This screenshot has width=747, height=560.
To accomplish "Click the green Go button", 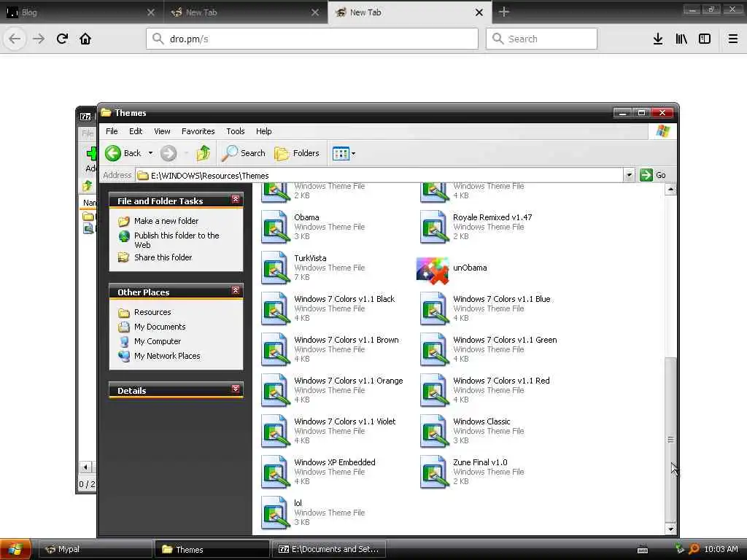I will point(653,175).
